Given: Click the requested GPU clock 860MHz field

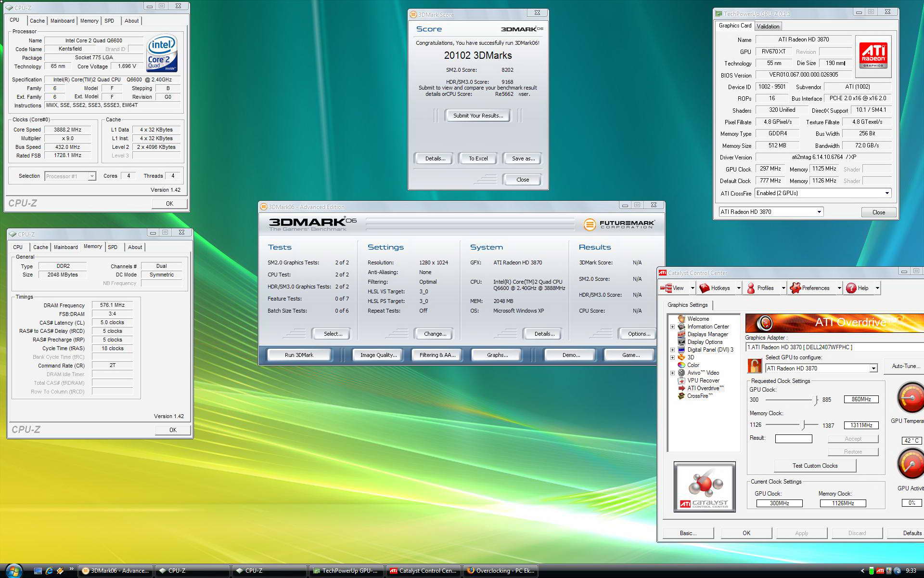Looking at the screenshot, I should point(861,399).
